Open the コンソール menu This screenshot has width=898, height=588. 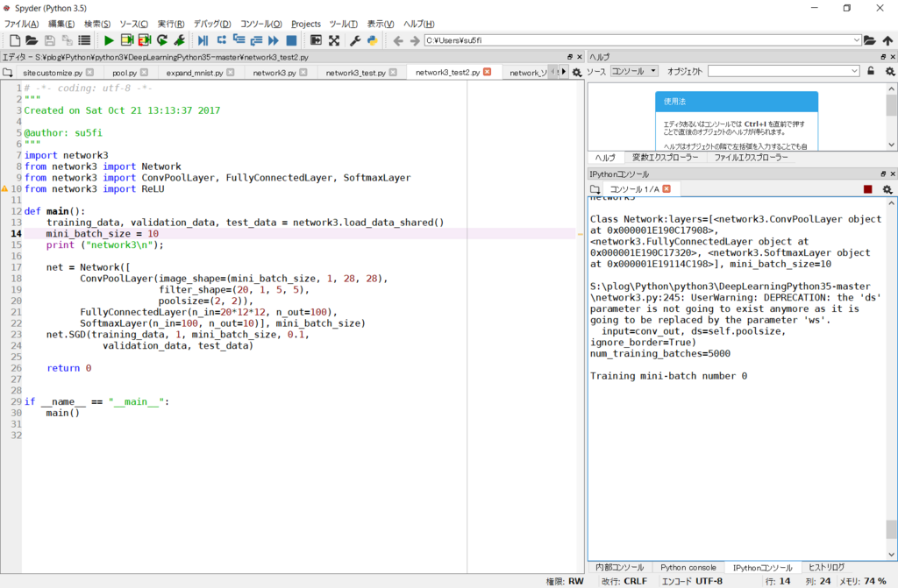[x=260, y=24]
